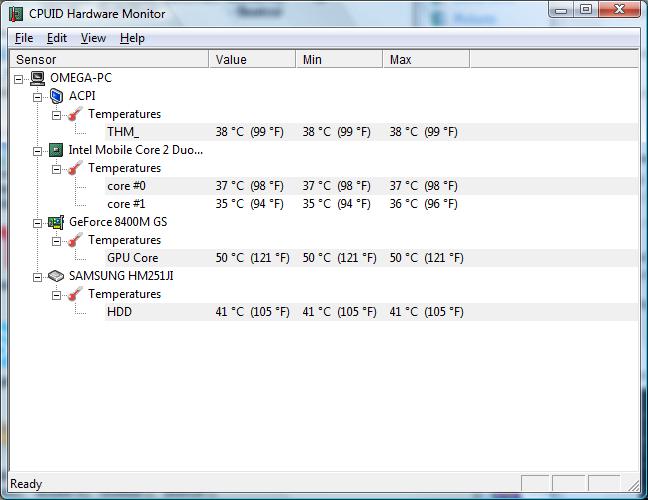The image size is (648, 500).
Task: Click the SAMSUNG HM251JI hard drive icon
Action: tap(56, 276)
